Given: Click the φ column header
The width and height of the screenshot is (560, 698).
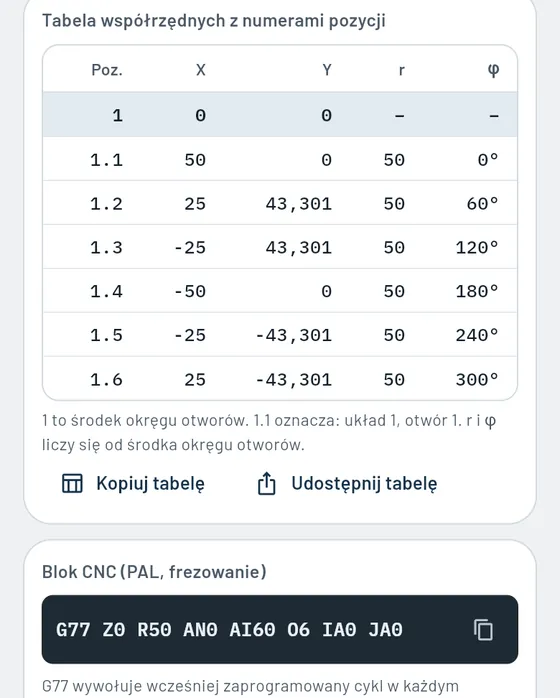Looking at the screenshot, I should point(493,70).
